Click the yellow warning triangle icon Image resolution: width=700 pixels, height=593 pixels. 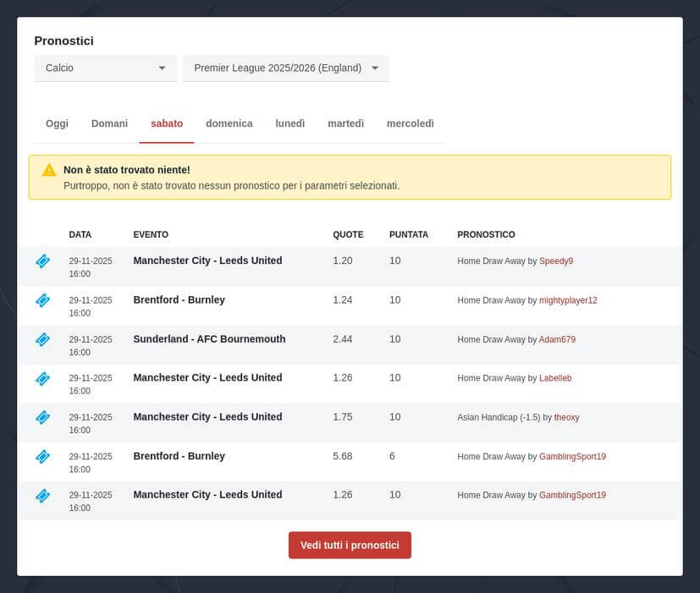point(49,170)
